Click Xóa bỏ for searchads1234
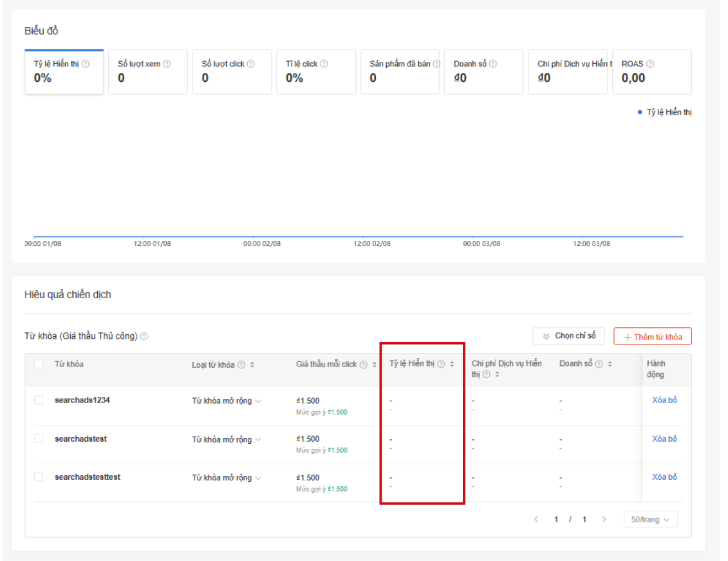728x561 pixels. pyautogui.click(x=664, y=400)
